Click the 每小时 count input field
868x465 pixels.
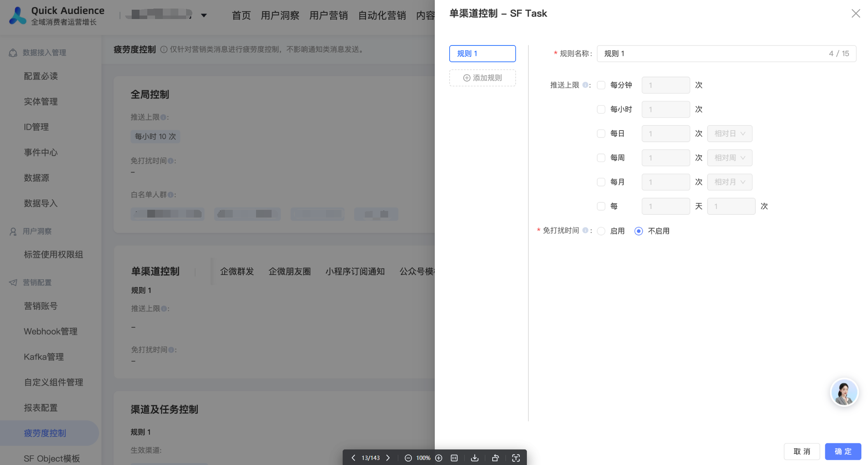[666, 109]
